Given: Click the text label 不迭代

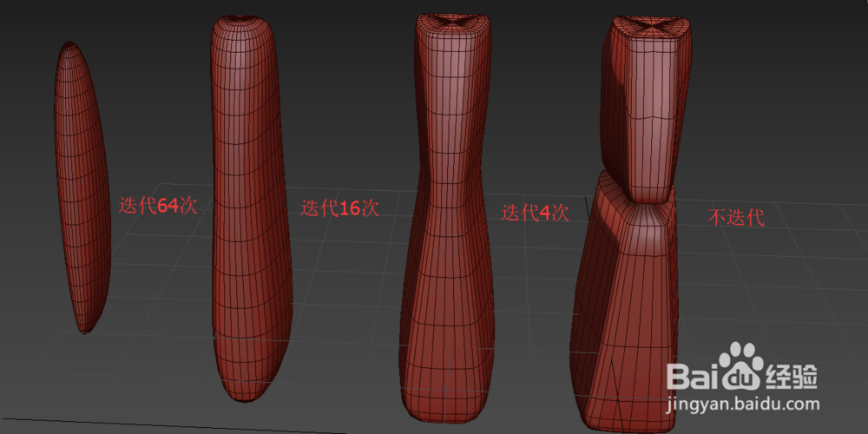Looking at the screenshot, I should (x=736, y=218).
